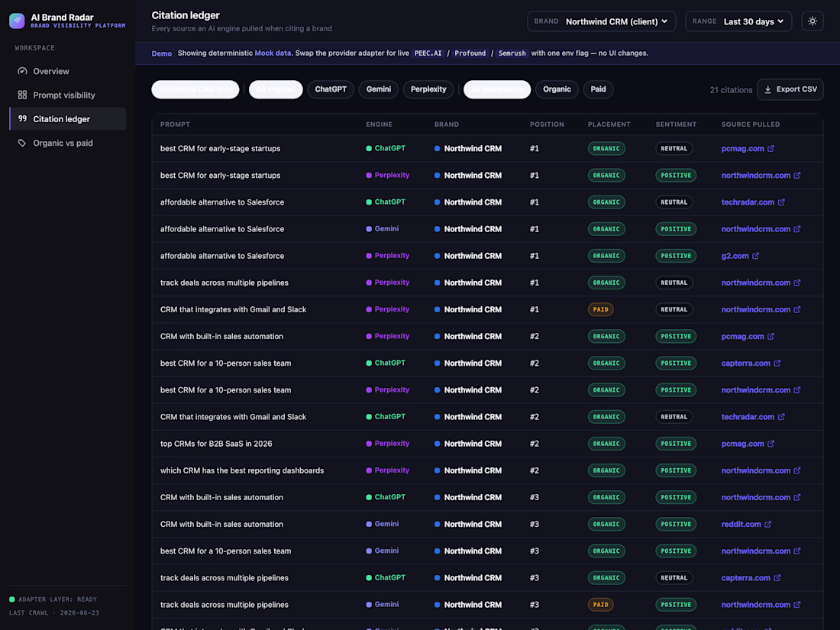Click the 'LAST CRAWL · 2026-06-23' status text
Viewport: 840px width, 630px height.
(54, 613)
